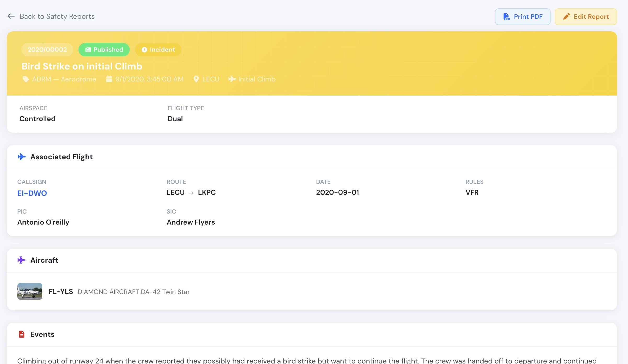Click the back arrow icon
The height and width of the screenshot is (364, 628).
[11, 16]
